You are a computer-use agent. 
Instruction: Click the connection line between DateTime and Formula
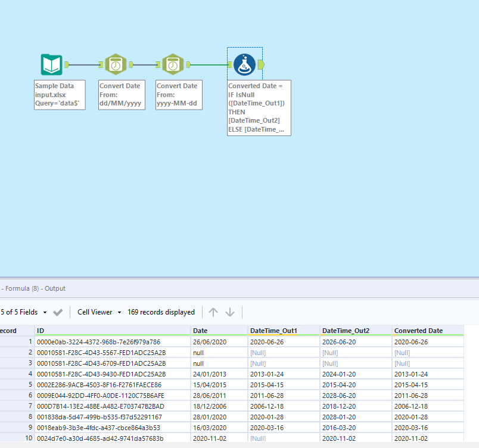209,64
